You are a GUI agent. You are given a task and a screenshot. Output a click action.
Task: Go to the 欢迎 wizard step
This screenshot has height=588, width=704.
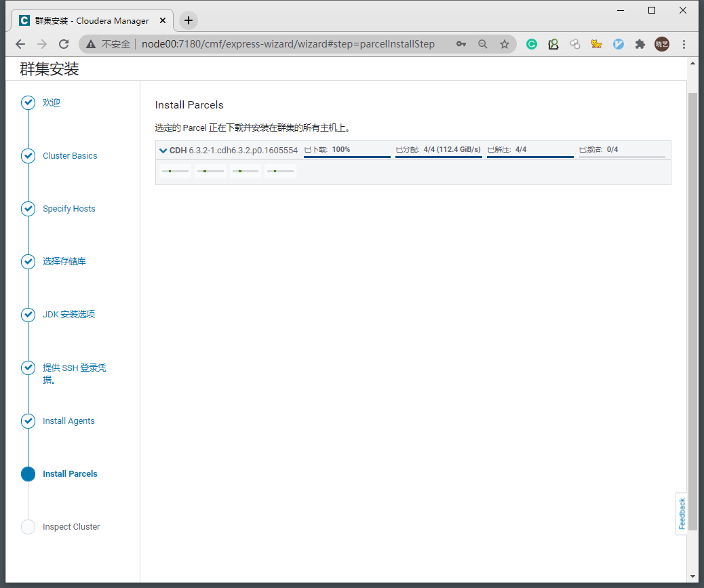coord(51,102)
